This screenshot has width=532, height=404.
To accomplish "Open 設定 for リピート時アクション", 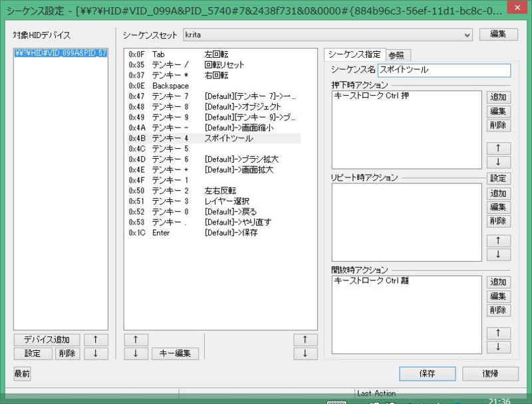I will click(x=498, y=178).
